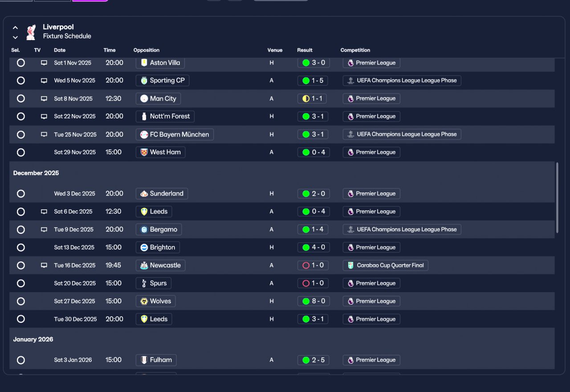Open Premier League link on West Ham row
Viewport: 570px width, 392px height.
371,152
